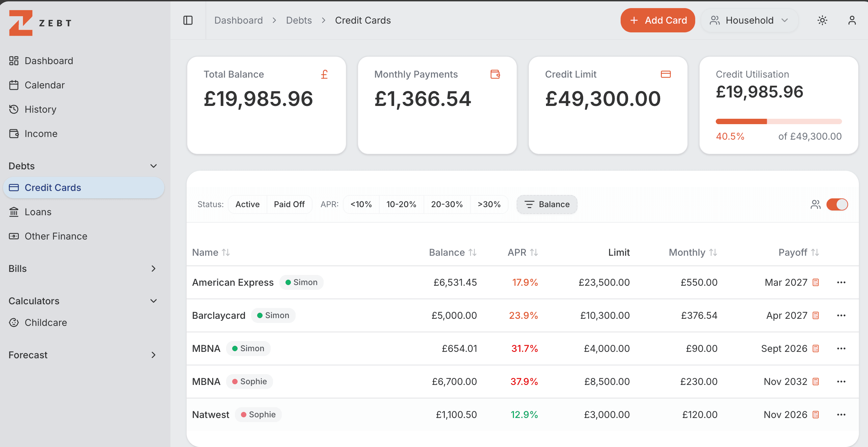Select the Active status filter
Viewport: 868px width, 447px height.
click(247, 204)
